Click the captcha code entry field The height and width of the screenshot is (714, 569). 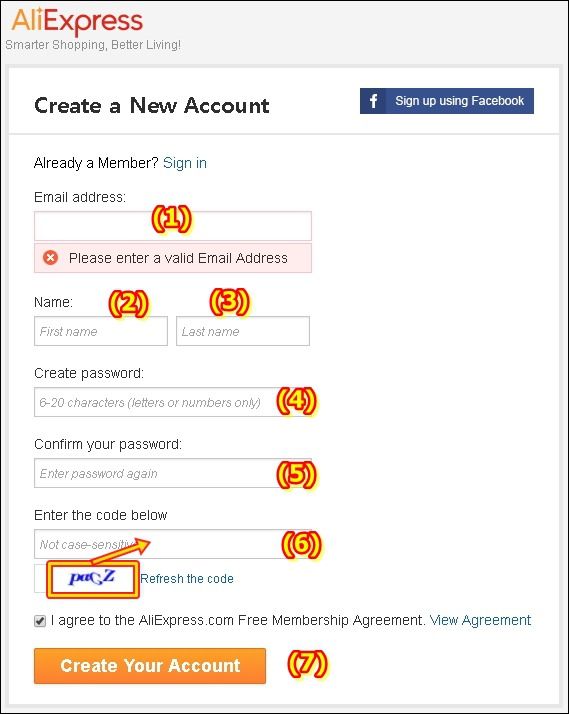click(173, 544)
